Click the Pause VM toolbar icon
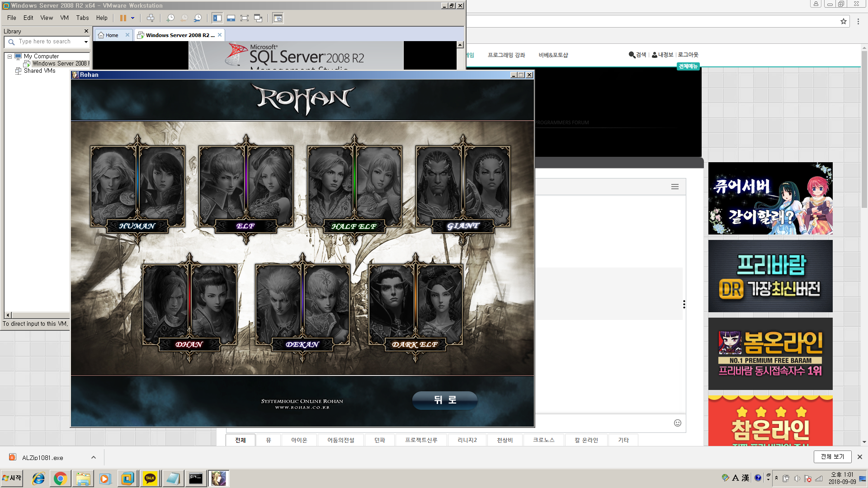The image size is (868, 488). point(123,18)
